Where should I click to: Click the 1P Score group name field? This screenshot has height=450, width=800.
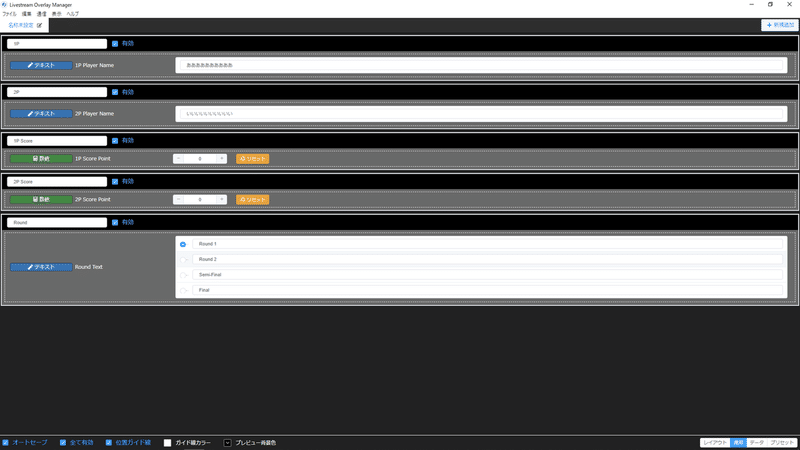[x=57, y=141]
